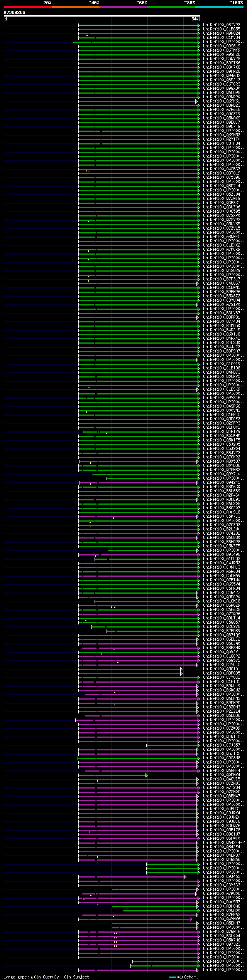Screen dimensions: 247x980
Task: Click the purple ~60% identity legend segment
Action: coord(123,7)
